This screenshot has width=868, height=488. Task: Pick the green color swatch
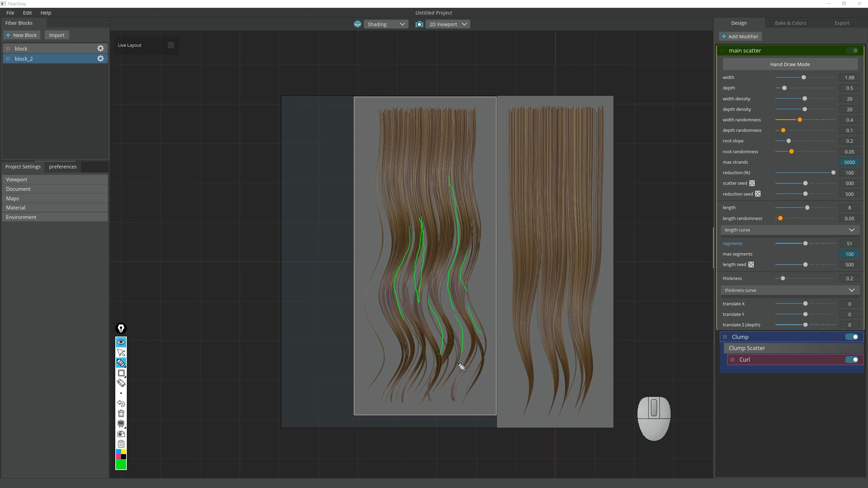[x=121, y=464]
